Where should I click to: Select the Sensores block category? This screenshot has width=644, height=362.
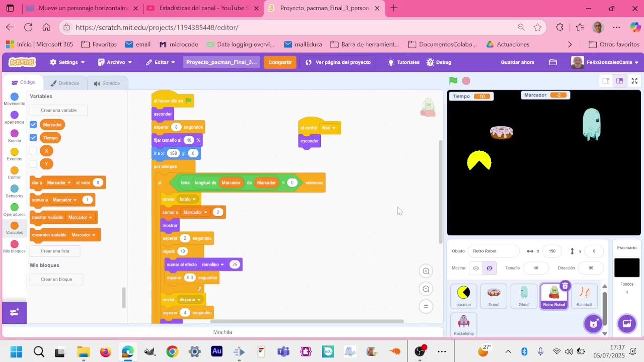15,192
